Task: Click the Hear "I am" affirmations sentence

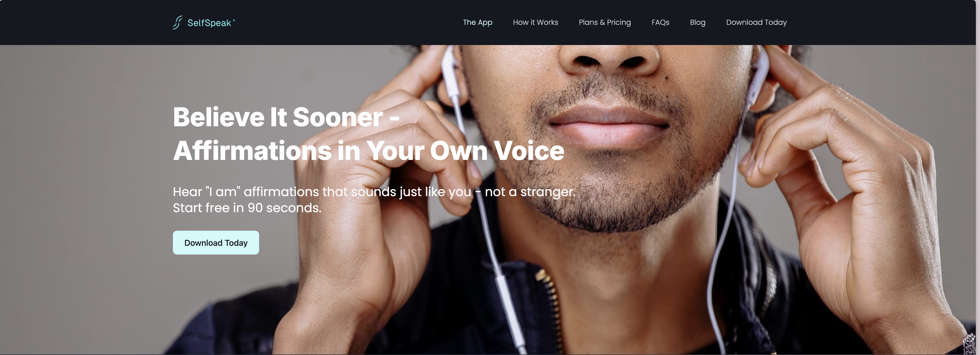Action: pos(374,191)
